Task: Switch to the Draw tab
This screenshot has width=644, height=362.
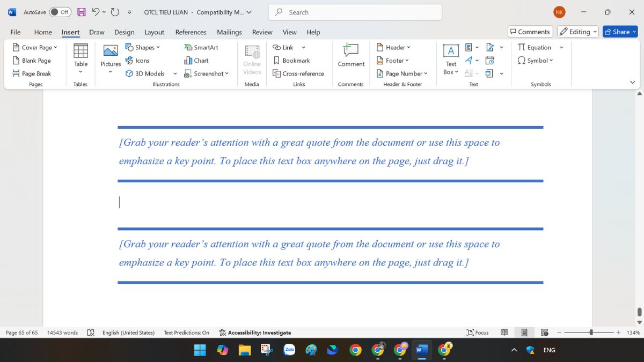Action: coord(97,32)
